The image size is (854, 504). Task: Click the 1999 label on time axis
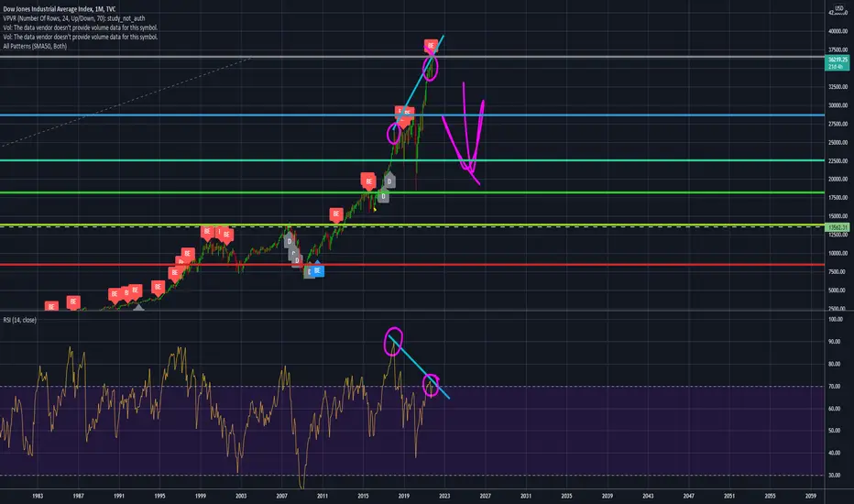pos(201,496)
